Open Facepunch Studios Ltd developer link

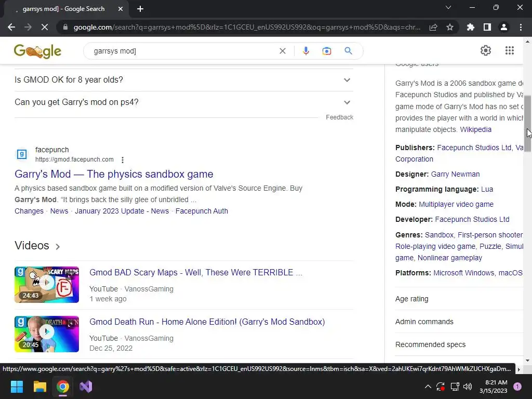[x=472, y=220]
